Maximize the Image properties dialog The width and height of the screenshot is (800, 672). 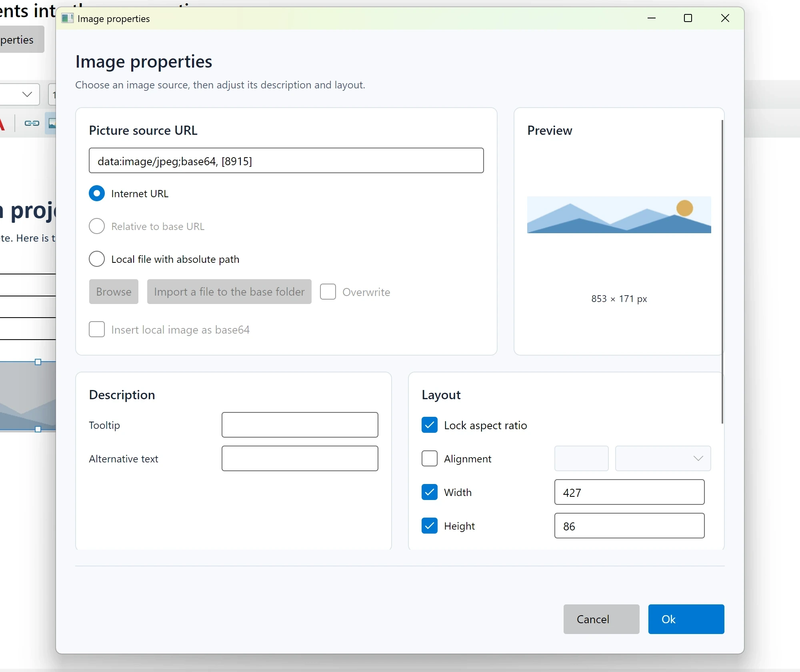pyautogui.click(x=688, y=18)
